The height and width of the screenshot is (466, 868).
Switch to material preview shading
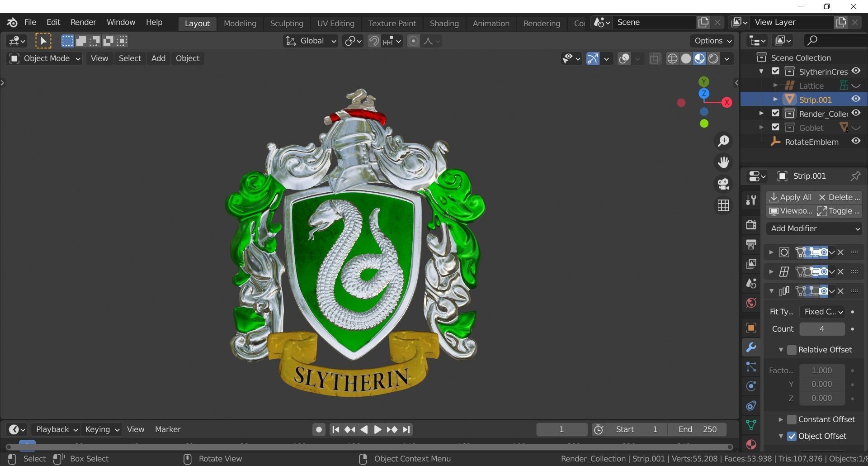point(699,59)
